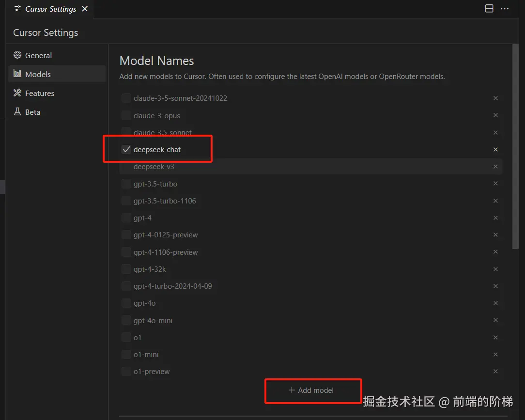Enable the o1-preview checkbox
525x420 pixels.
(x=126, y=372)
